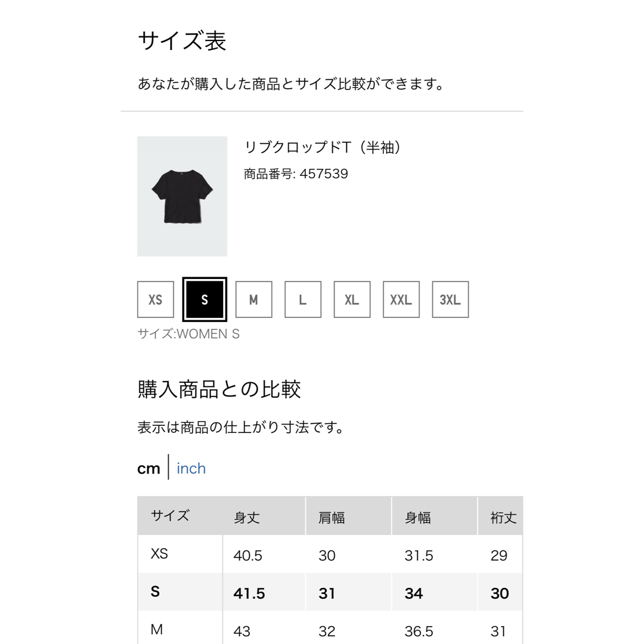Screen dimensions: 644x644
Task: Open the black cropped T-shirt thumbnail
Action: [182, 196]
